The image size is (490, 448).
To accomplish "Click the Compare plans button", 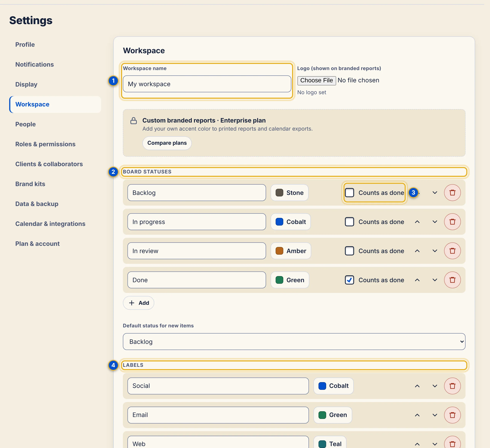I will click(167, 143).
